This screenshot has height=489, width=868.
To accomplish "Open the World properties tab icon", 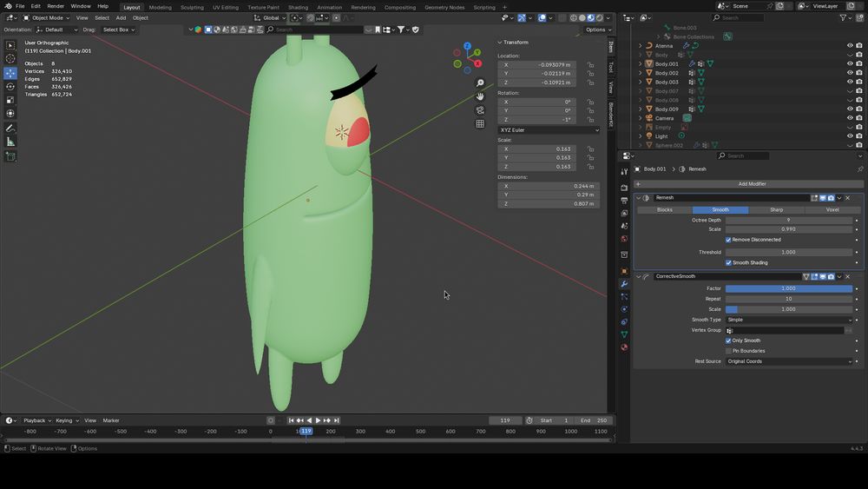I will [x=624, y=239].
